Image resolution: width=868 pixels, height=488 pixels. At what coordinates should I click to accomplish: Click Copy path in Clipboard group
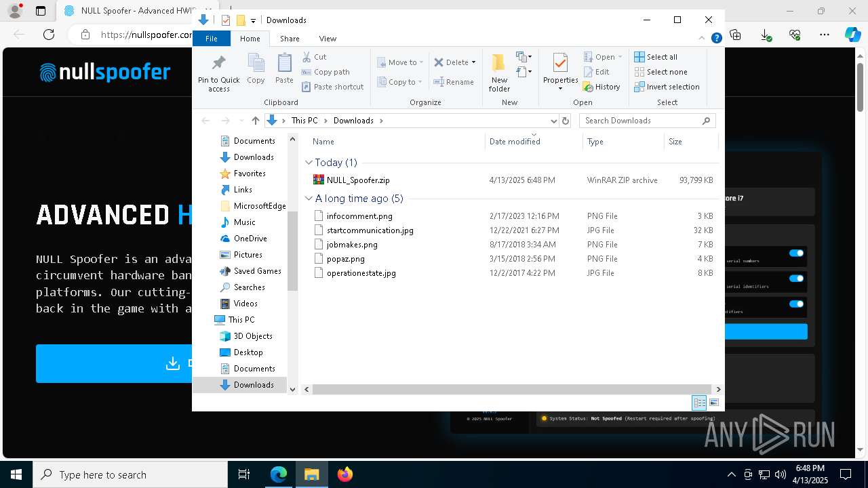pyautogui.click(x=325, y=72)
